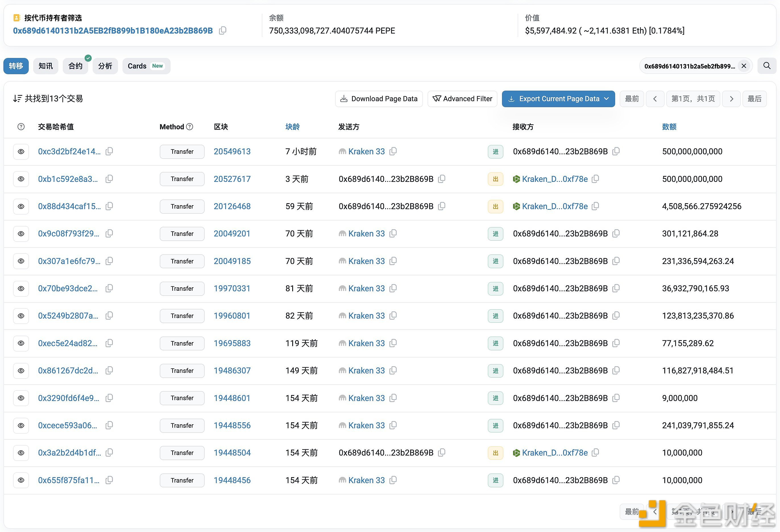
Task: Select the 转移 tab
Action: (16, 66)
